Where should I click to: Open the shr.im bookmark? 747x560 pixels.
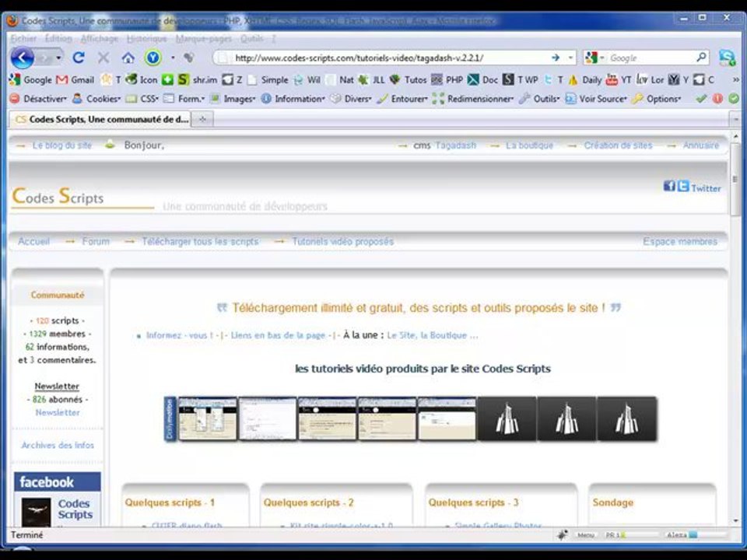[198, 79]
